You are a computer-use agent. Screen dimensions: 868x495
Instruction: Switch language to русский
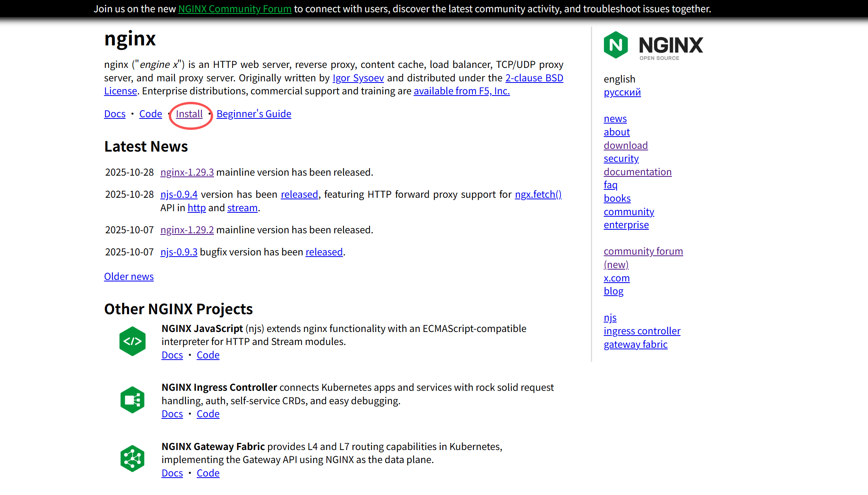[x=622, y=92]
